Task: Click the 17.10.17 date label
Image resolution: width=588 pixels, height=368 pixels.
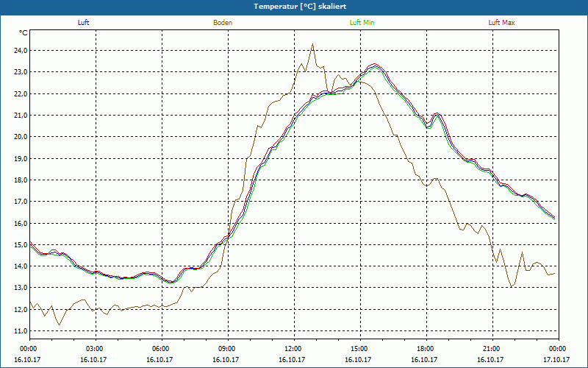Action: coord(557,359)
